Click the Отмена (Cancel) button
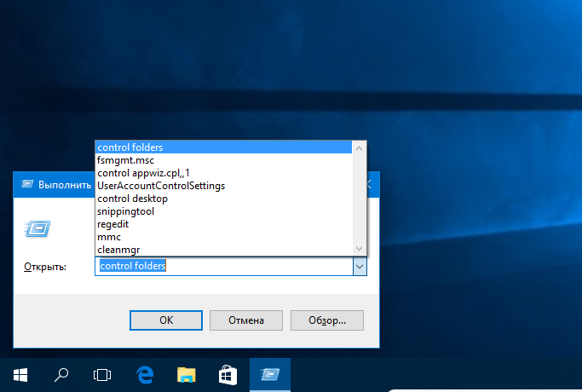Screen dimensions: 582x392 (246, 320)
